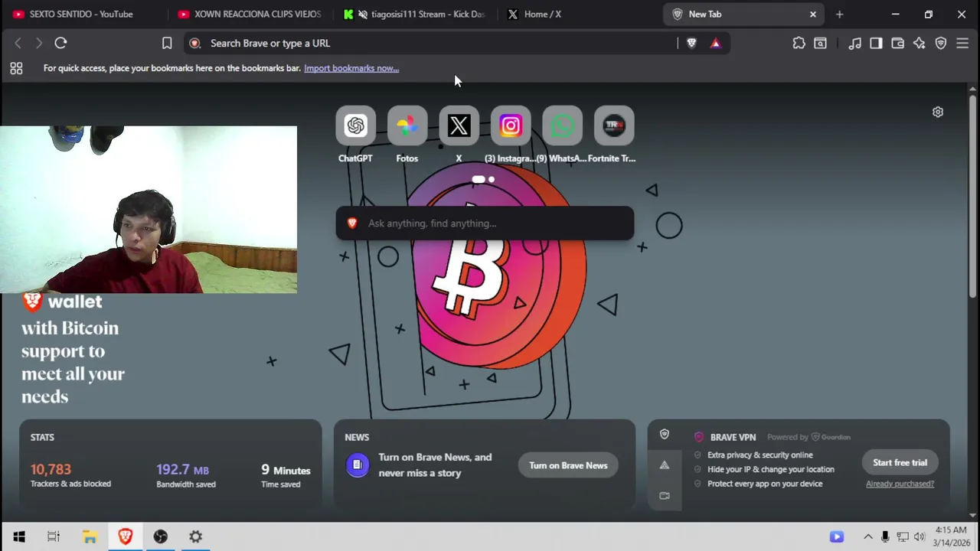Click the volume speaker tray icon

[920, 536]
